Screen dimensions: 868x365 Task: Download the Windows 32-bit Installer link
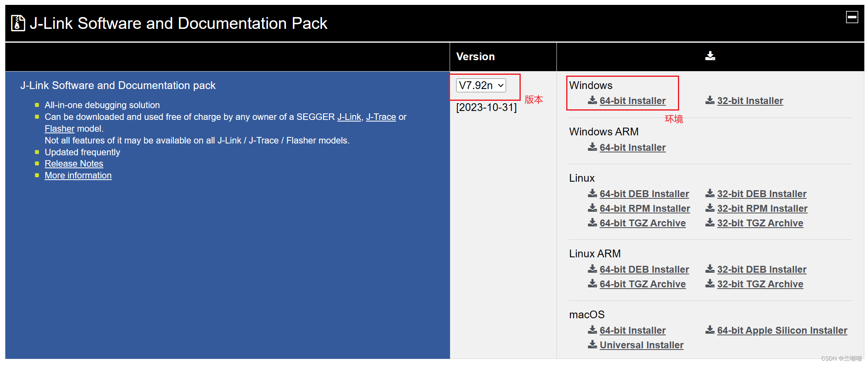coord(750,101)
